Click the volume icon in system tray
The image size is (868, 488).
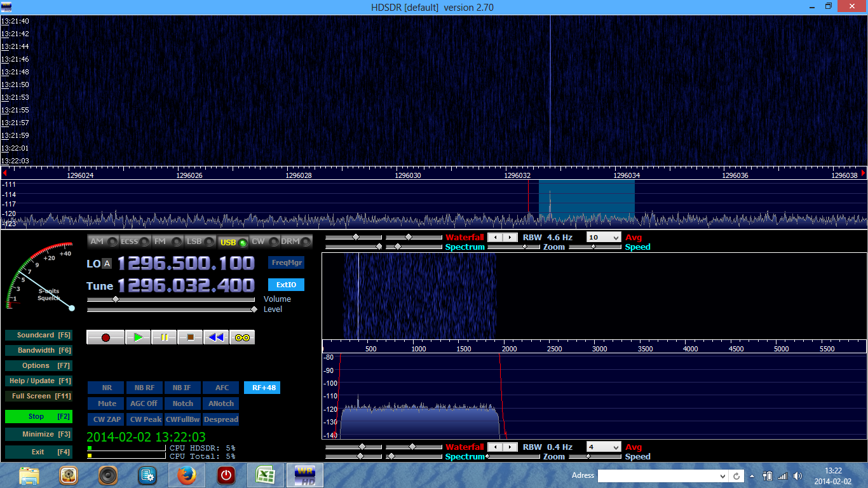pyautogui.click(x=798, y=476)
